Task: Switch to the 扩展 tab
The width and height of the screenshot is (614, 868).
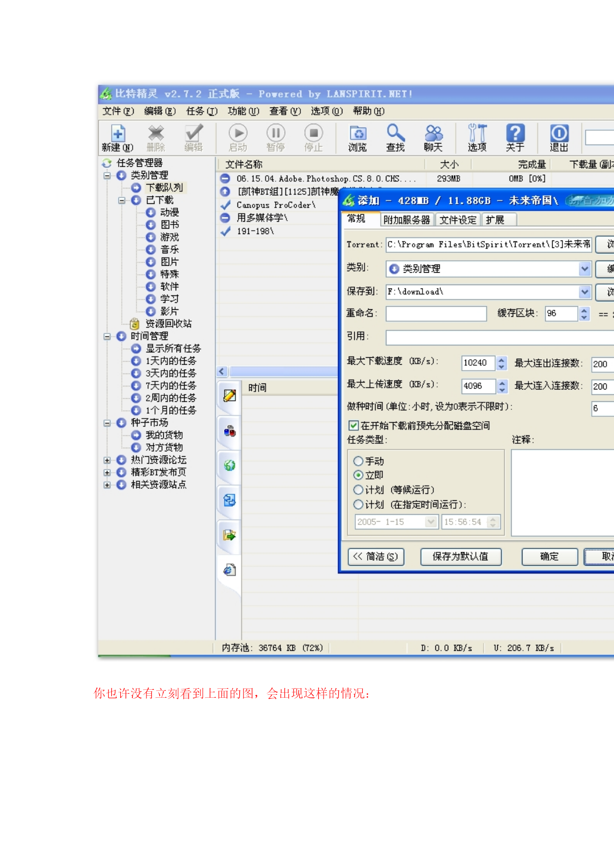Action: [499, 220]
